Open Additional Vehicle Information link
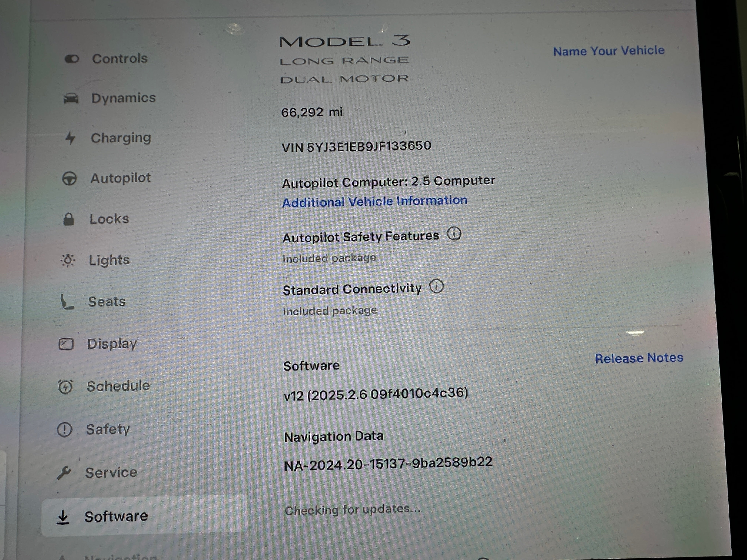 [x=374, y=201]
